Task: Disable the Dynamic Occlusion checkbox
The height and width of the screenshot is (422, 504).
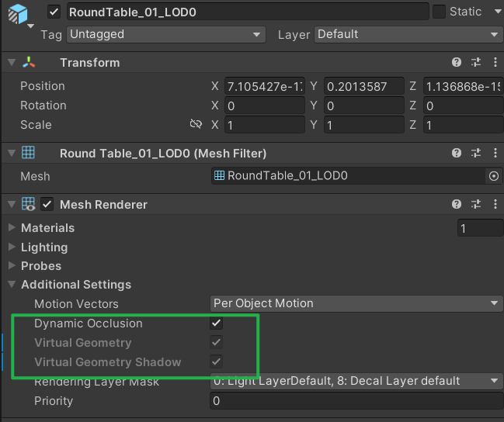Action: (x=217, y=323)
